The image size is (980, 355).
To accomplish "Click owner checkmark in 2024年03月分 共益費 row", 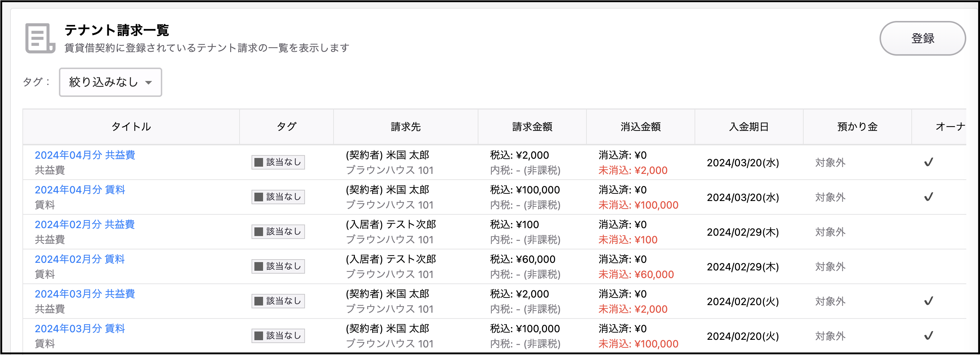I will point(929,301).
